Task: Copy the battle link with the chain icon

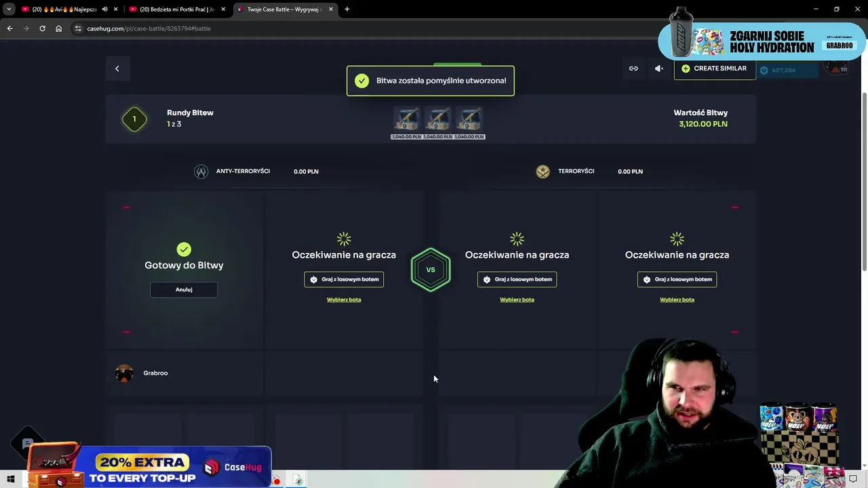Action: (x=633, y=68)
